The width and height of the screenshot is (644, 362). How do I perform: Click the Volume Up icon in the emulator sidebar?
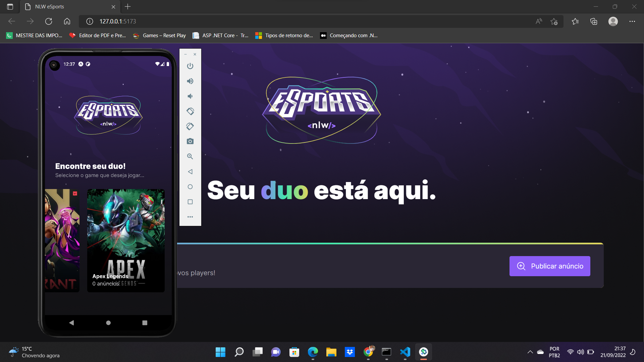coord(190,81)
